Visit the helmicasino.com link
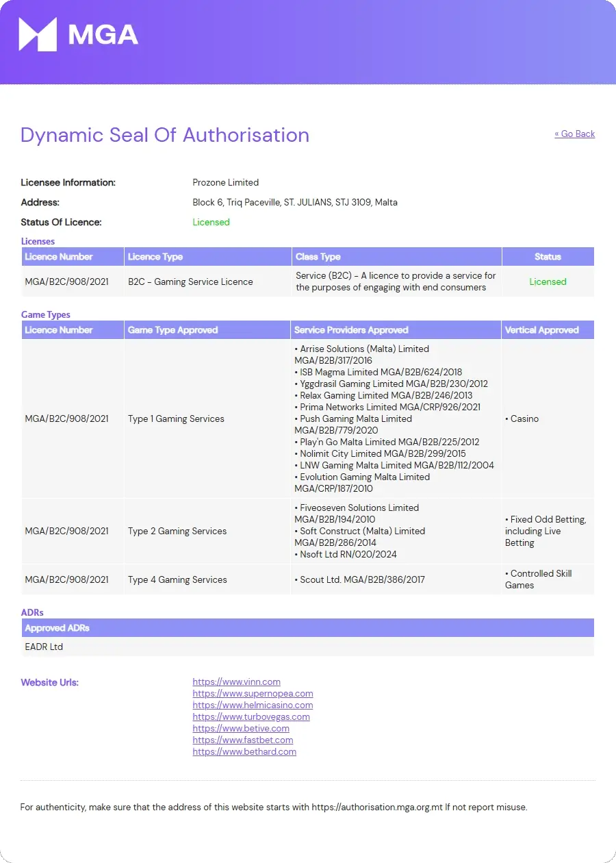Viewport: 616px width, 863px height. (253, 705)
